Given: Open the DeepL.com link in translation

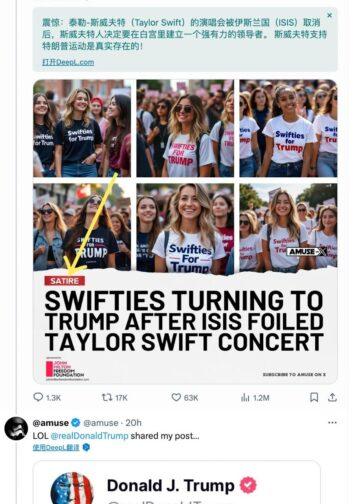Looking at the screenshot, I should pyautogui.click(x=68, y=62).
